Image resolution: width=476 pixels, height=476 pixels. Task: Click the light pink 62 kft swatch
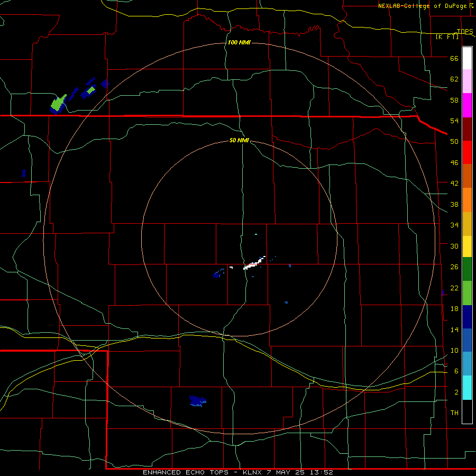467,81
